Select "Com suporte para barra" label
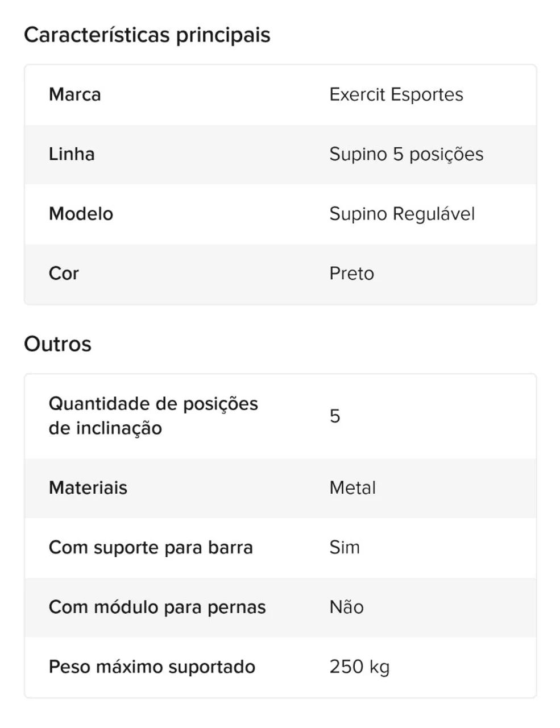Screen dimensions: 560x728 click(151, 548)
